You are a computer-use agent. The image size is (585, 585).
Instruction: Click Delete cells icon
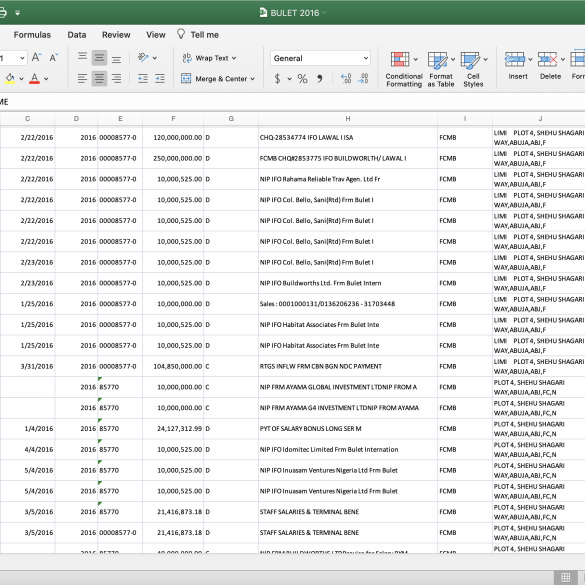[x=547, y=59]
